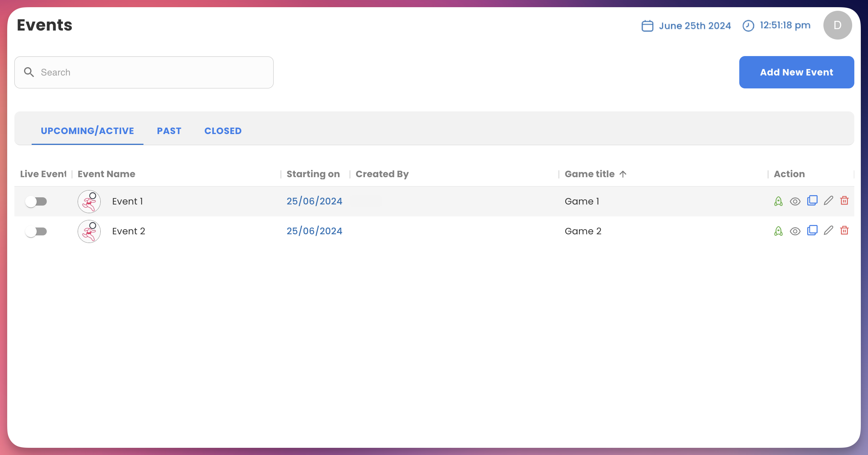Edit Event 1 using pencil icon
Screen dimensions: 868x455
point(828,201)
